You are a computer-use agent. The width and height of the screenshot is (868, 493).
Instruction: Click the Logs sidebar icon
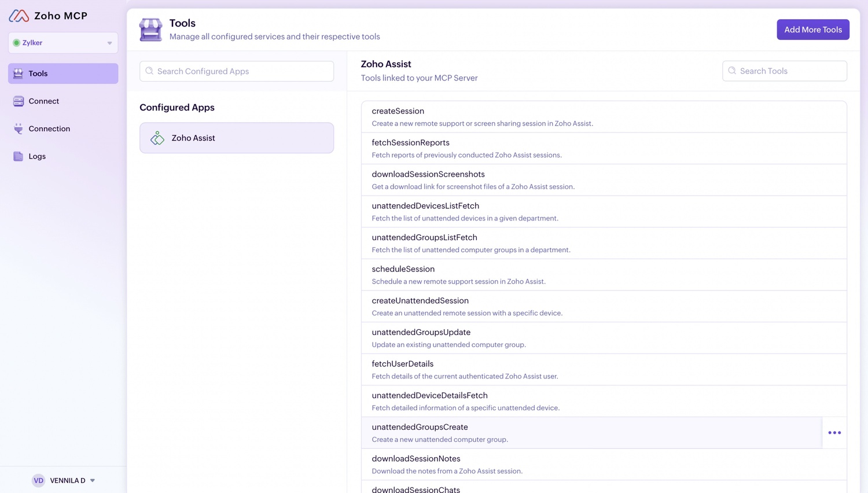pos(19,156)
